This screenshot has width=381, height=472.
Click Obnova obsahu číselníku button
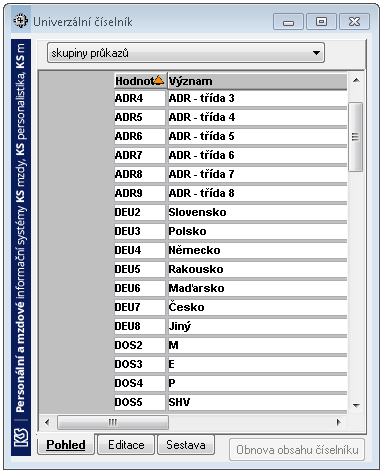297,450
